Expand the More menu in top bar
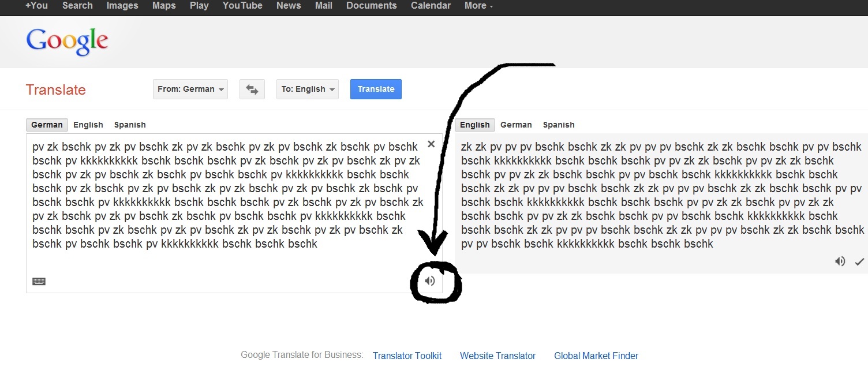Image resolution: width=868 pixels, height=370 pixels. [x=478, y=6]
